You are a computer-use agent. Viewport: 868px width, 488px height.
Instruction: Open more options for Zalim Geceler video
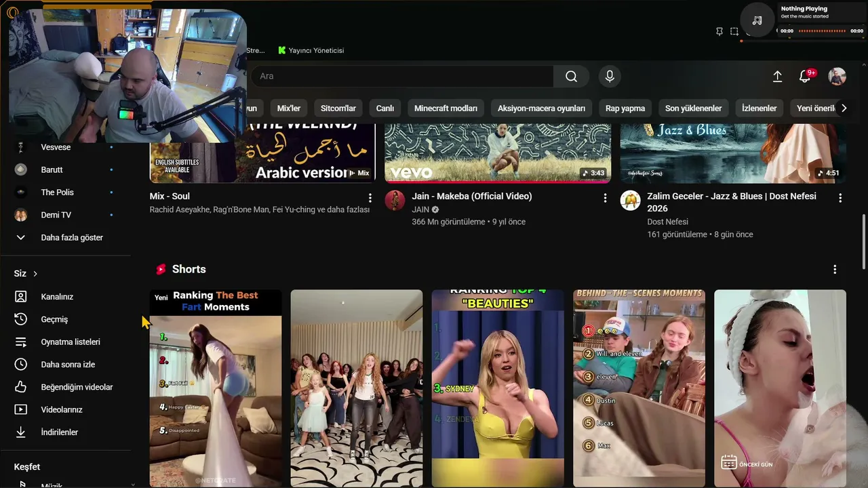pyautogui.click(x=840, y=198)
